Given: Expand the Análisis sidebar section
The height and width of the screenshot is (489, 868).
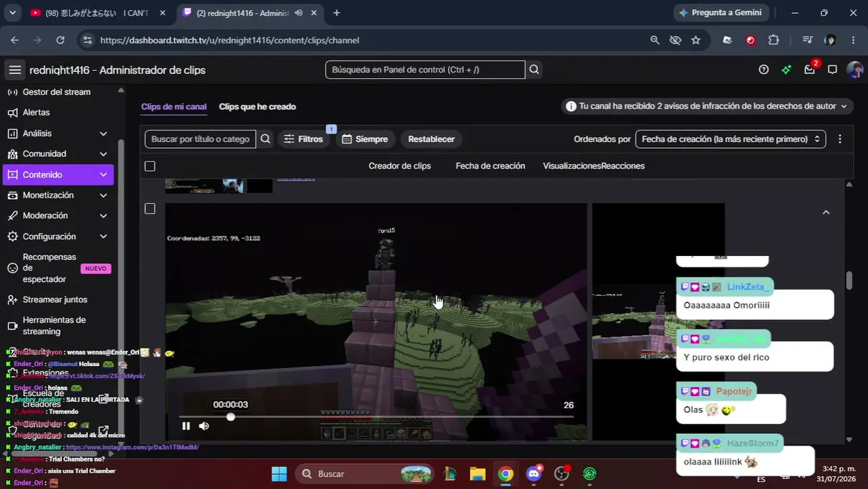Looking at the screenshot, I should 103,133.
